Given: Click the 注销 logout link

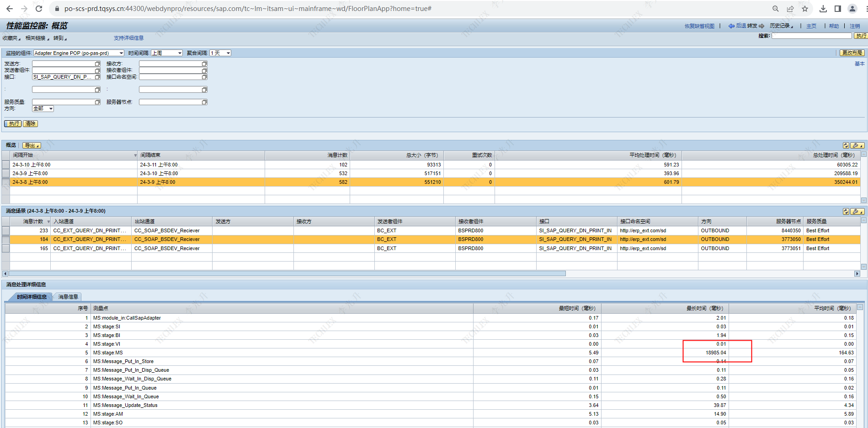Looking at the screenshot, I should pyautogui.click(x=855, y=26).
